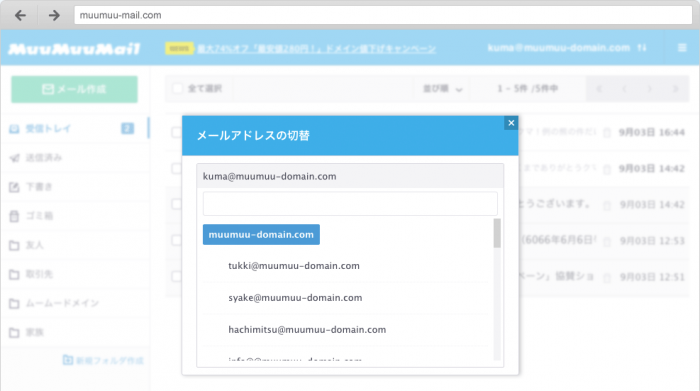Go to last page of mail list
Image resolution: width=700 pixels, height=391 pixels.
tap(675, 89)
